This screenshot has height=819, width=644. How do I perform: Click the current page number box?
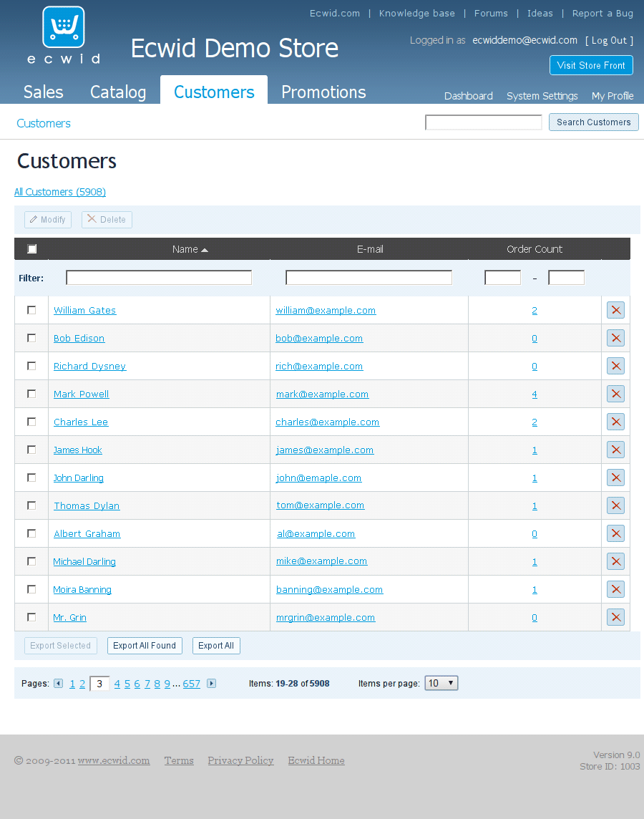[99, 683]
